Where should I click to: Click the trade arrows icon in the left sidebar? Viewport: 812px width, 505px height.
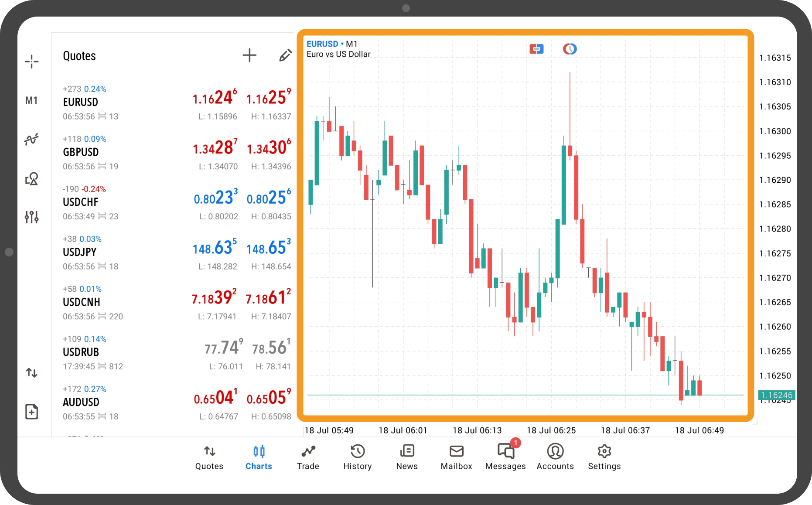[x=31, y=372]
